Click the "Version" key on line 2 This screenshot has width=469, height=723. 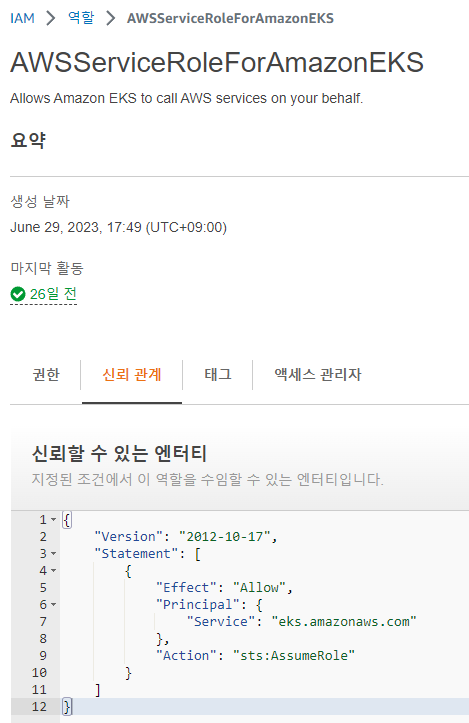tap(129, 537)
